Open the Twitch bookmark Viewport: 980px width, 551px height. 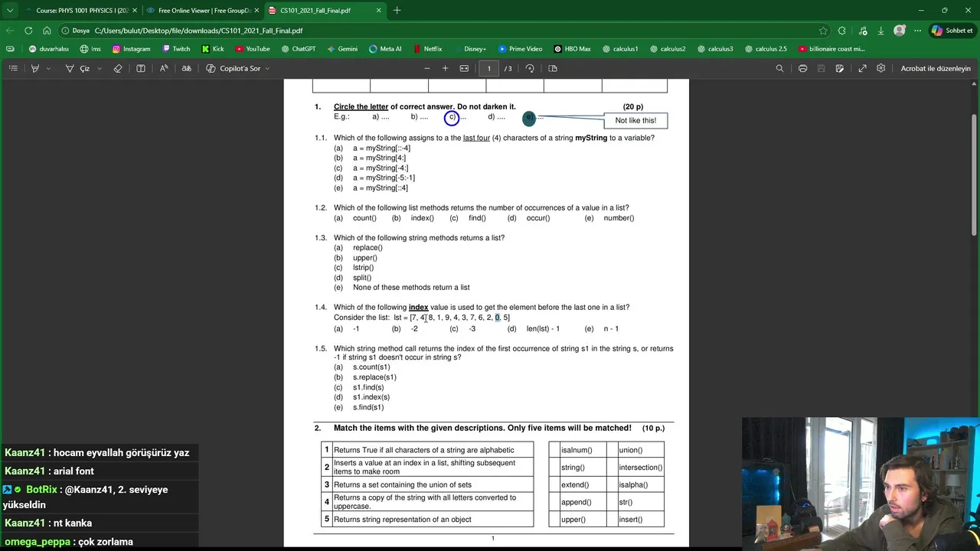pos(176,49)
